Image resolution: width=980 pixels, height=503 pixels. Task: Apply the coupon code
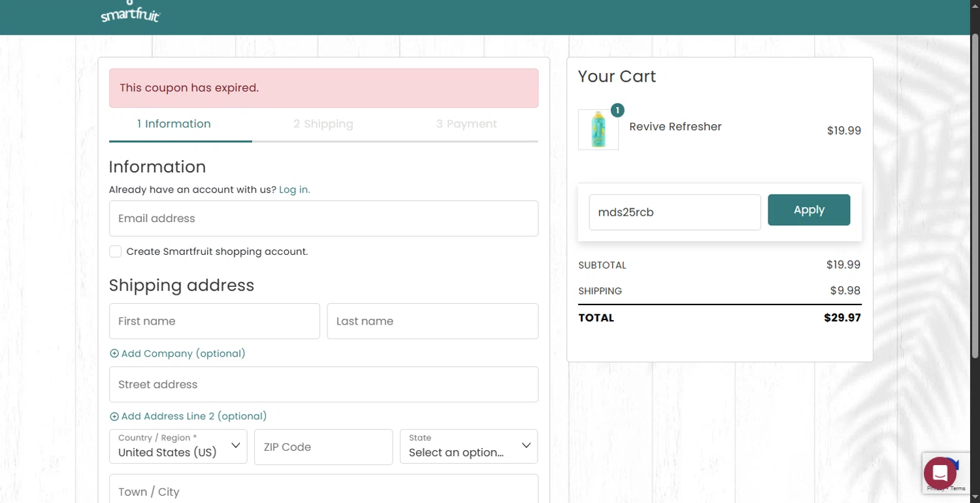809,210
